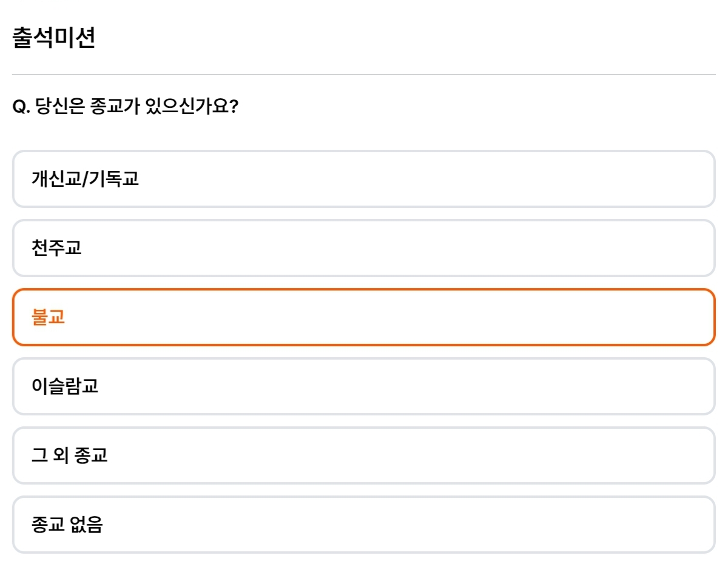Pick the 이슬람교 answer choice
Image resolution: width=728 pixels, height=584 pixels.
[364, 386]
